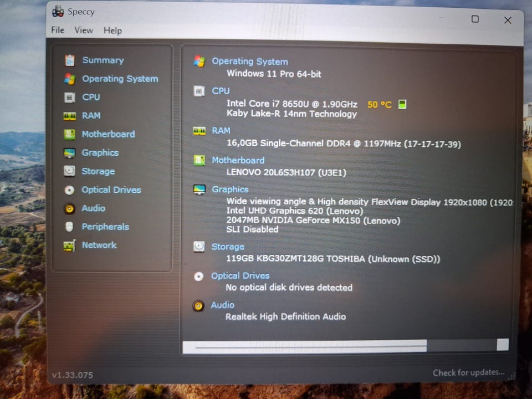
Task: Click the horizontal scrollbar thumb
Action: coord(305,347)
